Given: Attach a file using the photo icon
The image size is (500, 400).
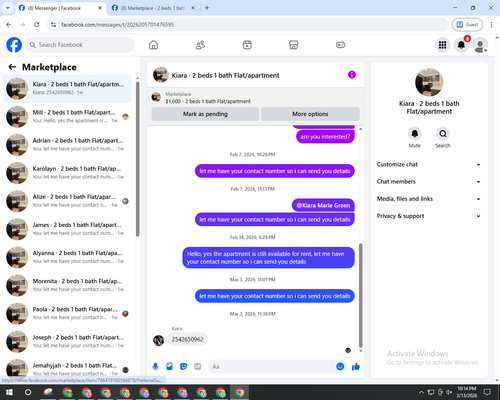Looking at the screenshot, I should coord(169,367).
